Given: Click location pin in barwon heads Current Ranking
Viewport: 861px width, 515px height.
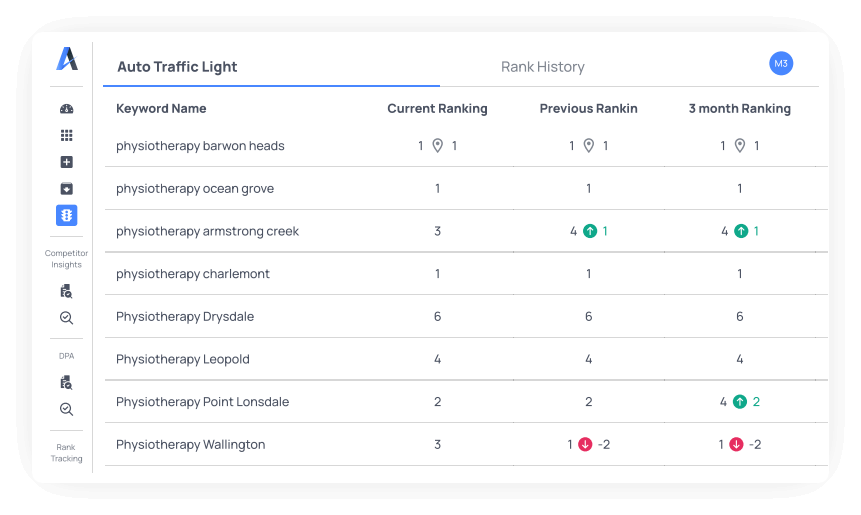Looking at the screenshot, I should (437, 146).
